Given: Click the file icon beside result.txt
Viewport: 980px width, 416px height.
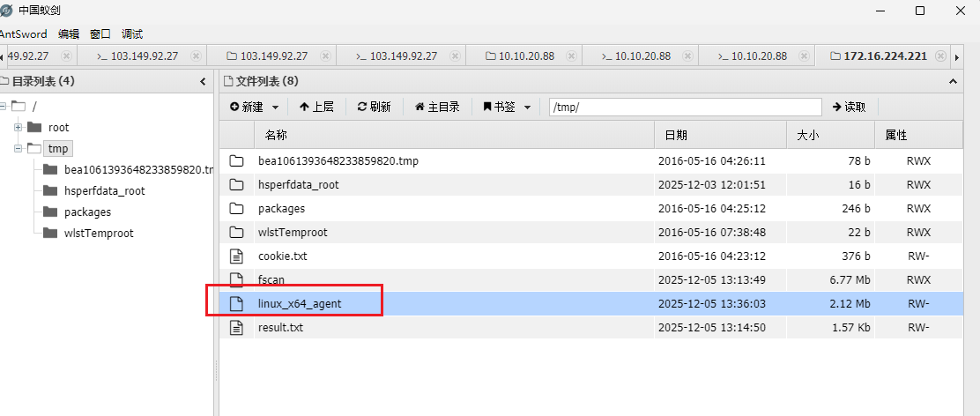Looking at the screenshot, I should (236, 327).
